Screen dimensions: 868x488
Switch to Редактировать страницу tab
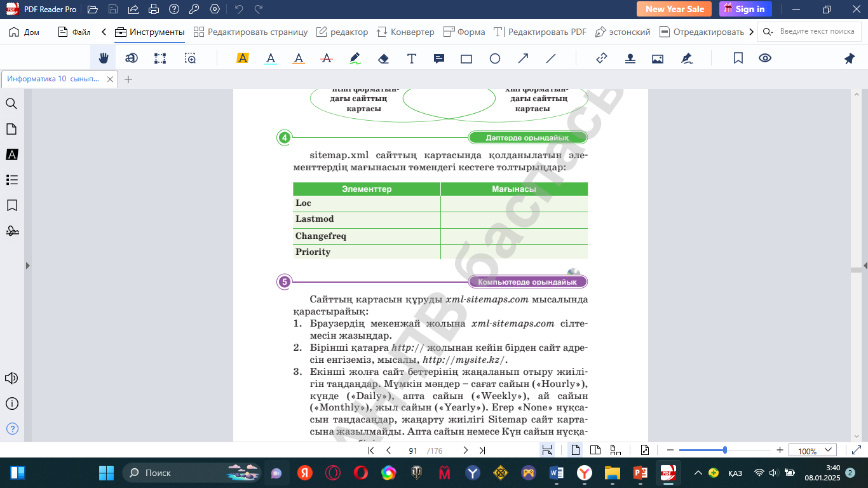250,32
